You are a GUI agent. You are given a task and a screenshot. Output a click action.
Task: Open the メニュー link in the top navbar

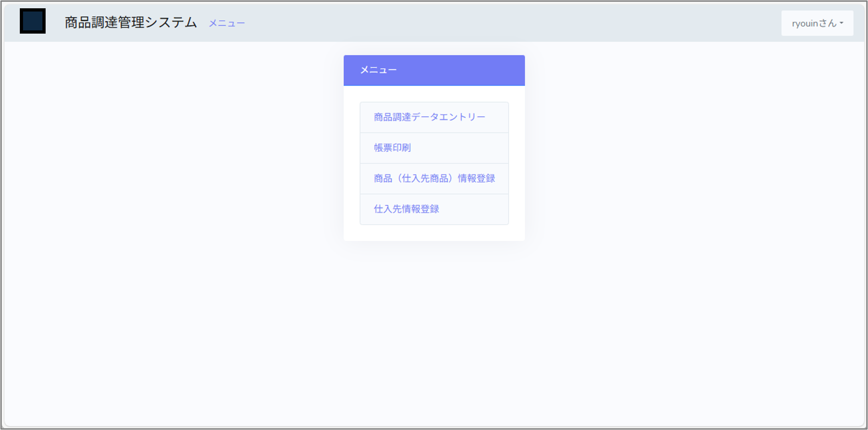(x=227, y=23)
